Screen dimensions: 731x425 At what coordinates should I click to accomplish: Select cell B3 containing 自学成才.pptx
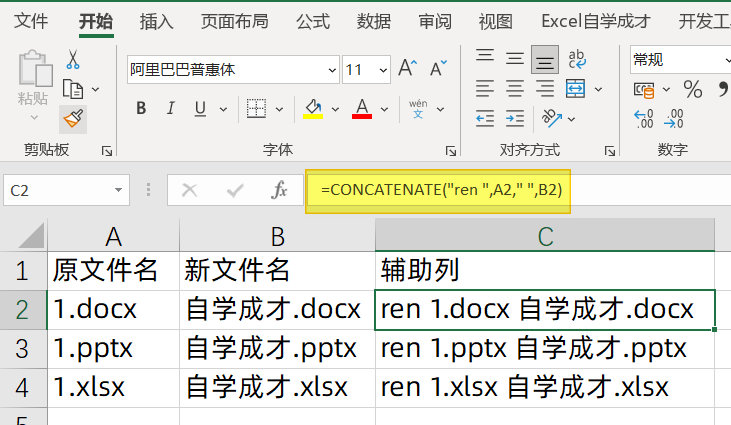(277, 349)
